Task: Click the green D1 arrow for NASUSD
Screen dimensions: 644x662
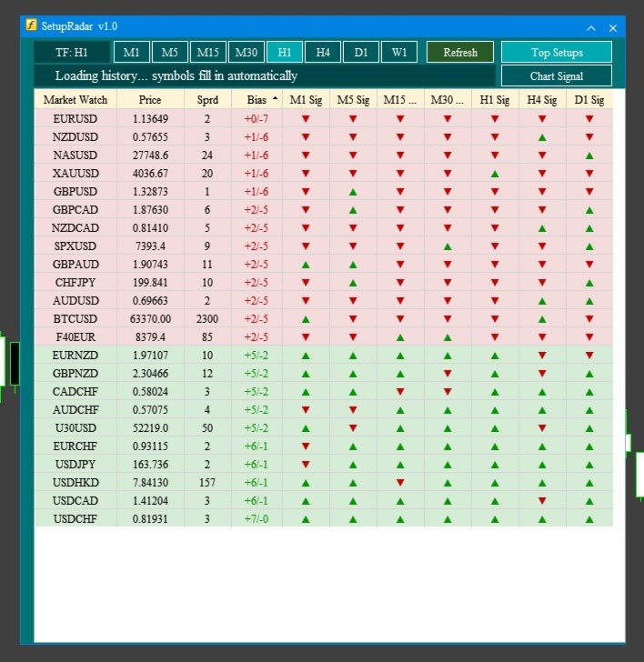Action: [x=589, y=155]
